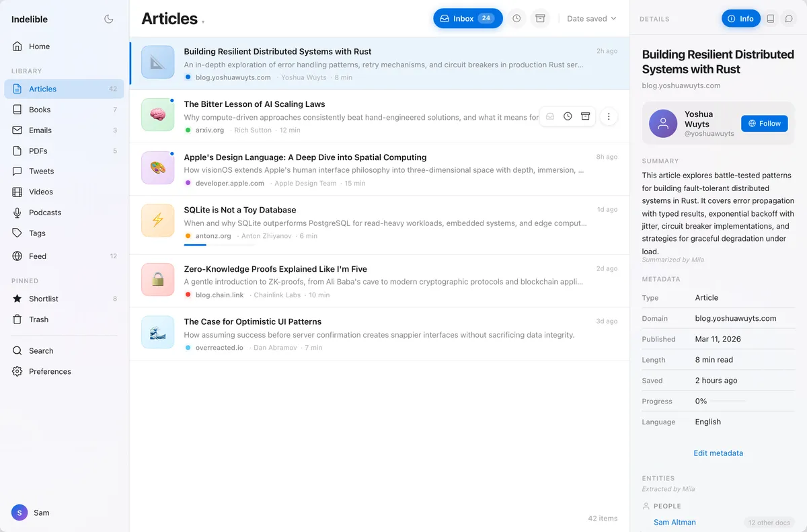
Task: Toggle dark mode with the moon icon
Action: [109, 19]
